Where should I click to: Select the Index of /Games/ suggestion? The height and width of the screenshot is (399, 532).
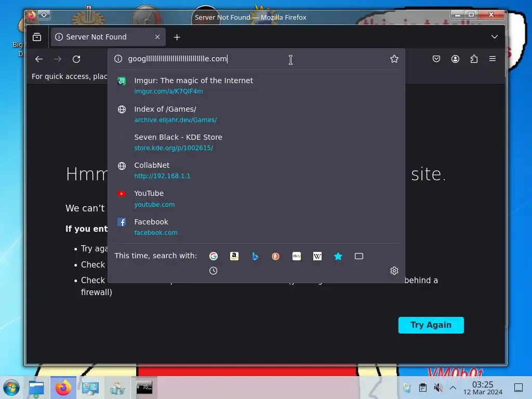[256, 114]
